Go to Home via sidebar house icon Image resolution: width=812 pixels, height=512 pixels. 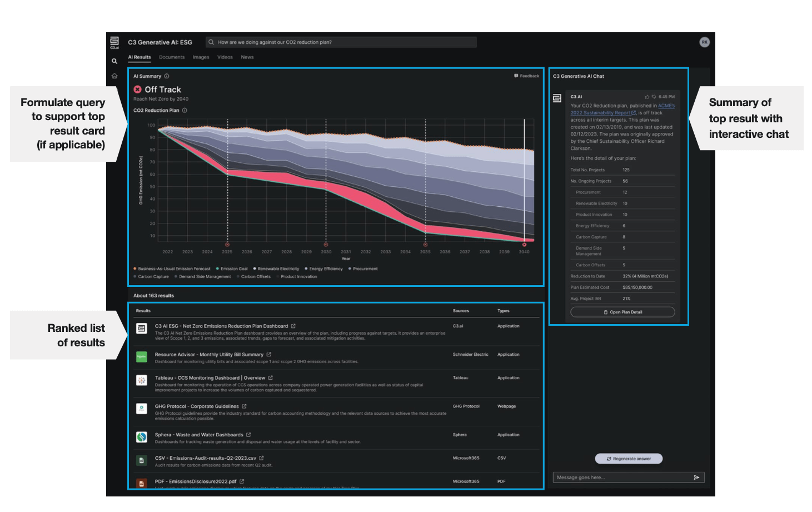pos(114,76)
